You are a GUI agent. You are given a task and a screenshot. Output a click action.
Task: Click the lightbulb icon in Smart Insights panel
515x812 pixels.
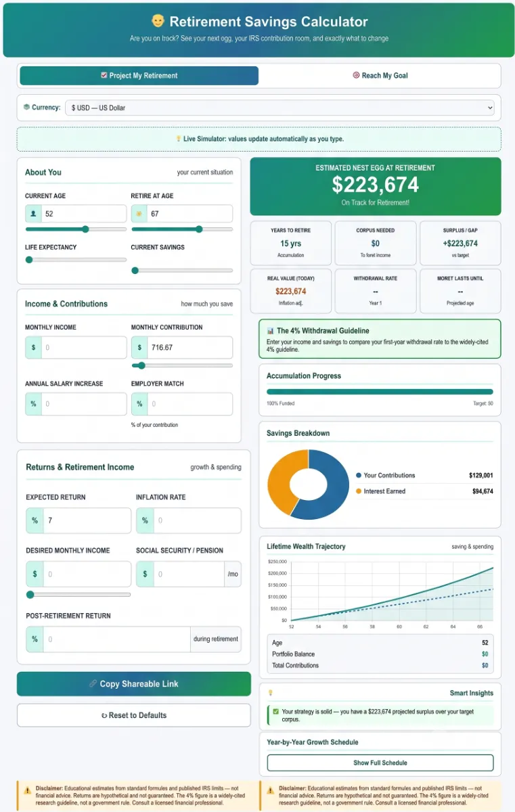coord(271,693)
